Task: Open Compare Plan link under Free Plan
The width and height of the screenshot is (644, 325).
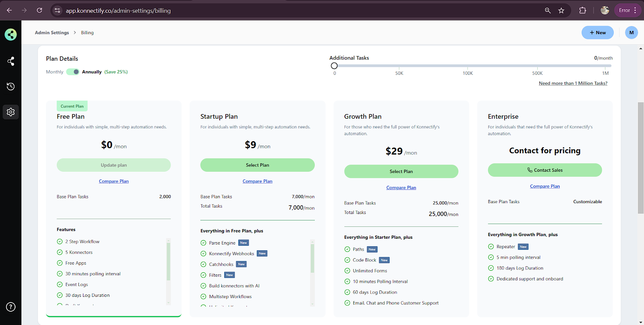Action: point(114,181)
